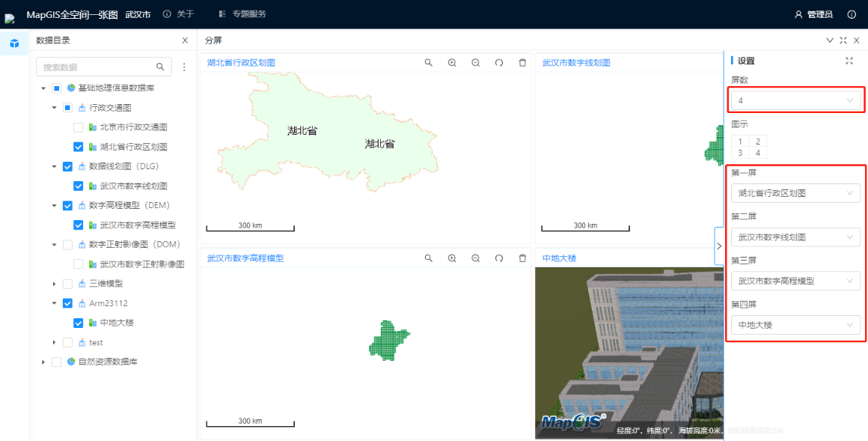Uncheck the Arm23112 checkbox

[x=67, y=303]
